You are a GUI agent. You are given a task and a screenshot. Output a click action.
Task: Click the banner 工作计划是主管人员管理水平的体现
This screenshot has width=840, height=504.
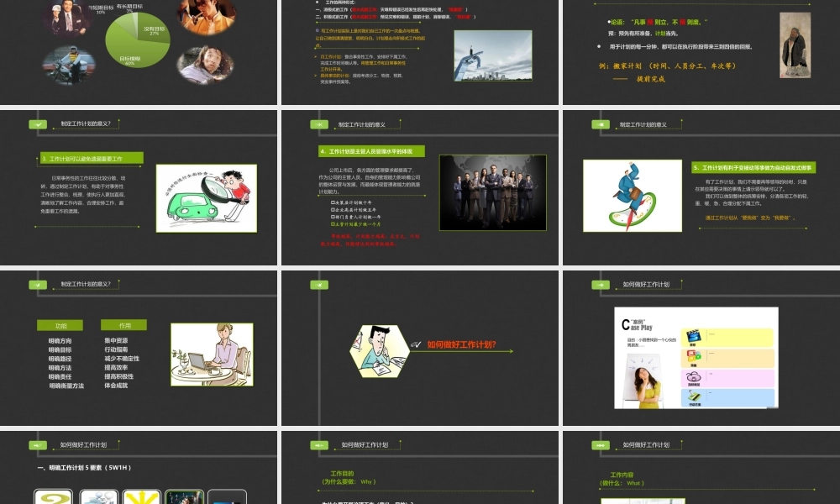tap(372, 151)
